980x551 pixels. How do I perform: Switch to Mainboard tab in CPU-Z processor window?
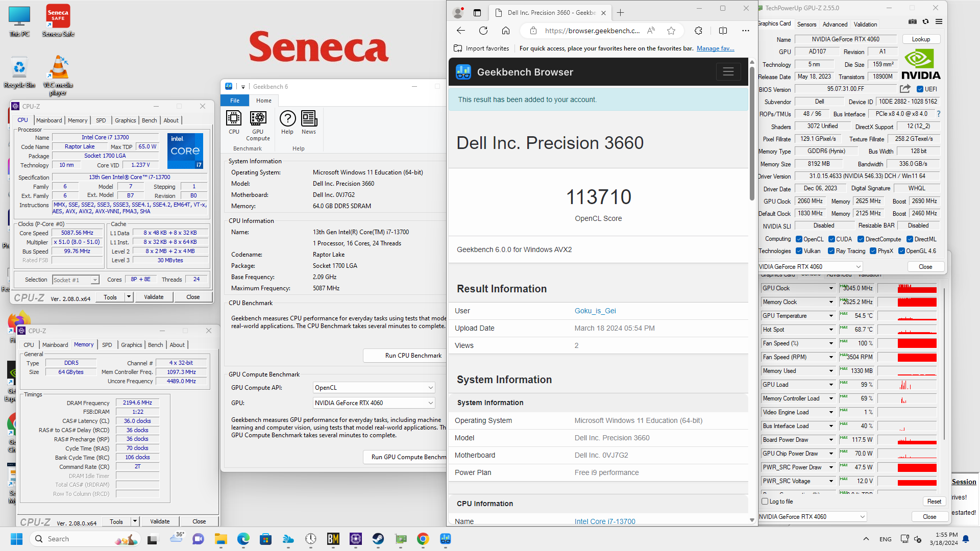coord(49,120)
